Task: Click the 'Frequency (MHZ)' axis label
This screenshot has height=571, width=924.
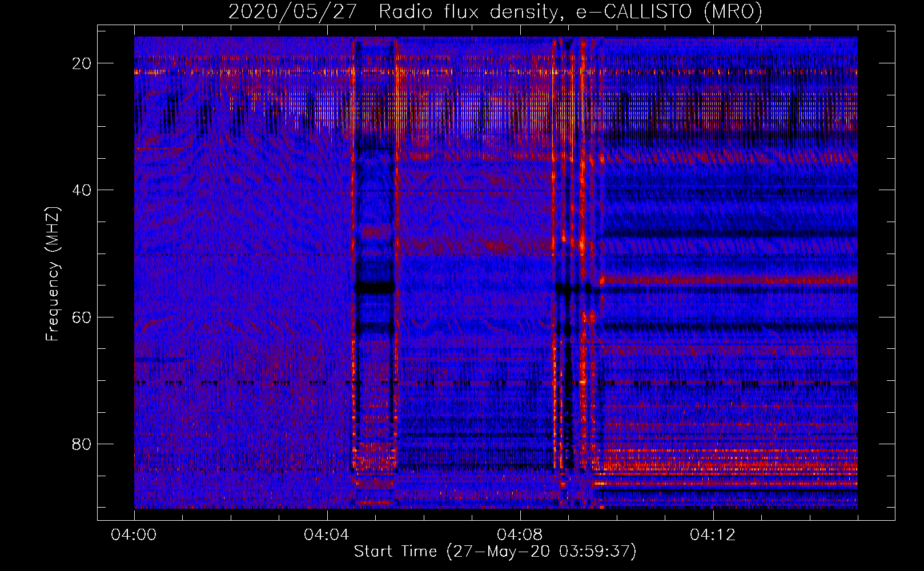Action: click(53, 274)
